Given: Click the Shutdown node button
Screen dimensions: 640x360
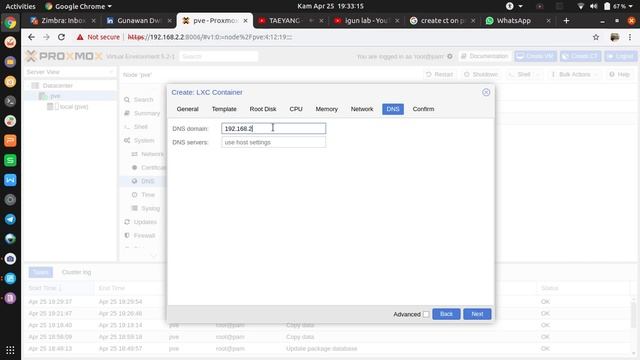Looking at the screenshot, I should (x=481, y=74).
